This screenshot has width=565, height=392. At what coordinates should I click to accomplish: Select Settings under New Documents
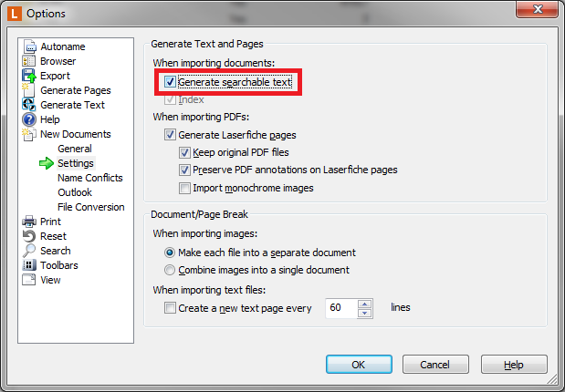point(76,163)
